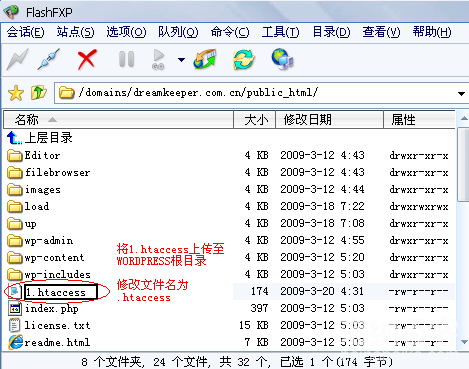The height and width of the screenshot is (369, 469).
Task: Click the vertical scrollbar thumb
Action: [x=464, y=165]
